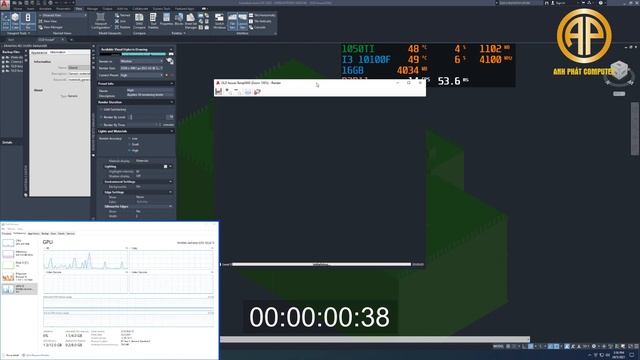Image resolution: width=640 pixels, height=360 pixels.
Task: Click Fewer details in Task Manager
Action: tap(11, 356)
